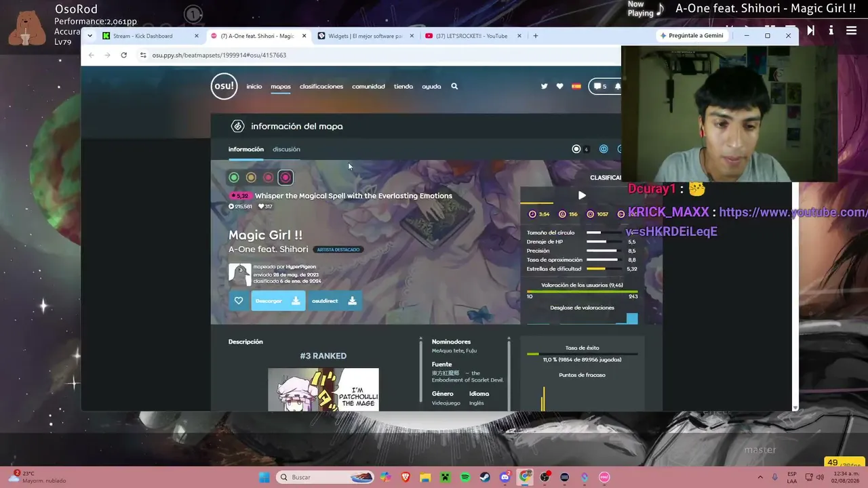The image size is (868, 488).
Task: Select the yellow difficulty circle
Action: click(x=251, y=178)
